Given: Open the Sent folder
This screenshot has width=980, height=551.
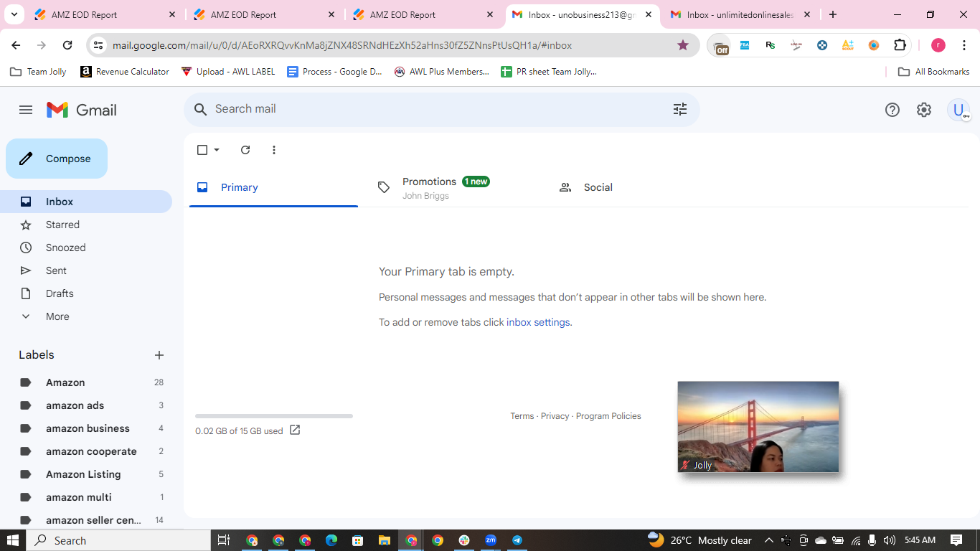Looking at the screenshot, I should click(x=86, y=270).
